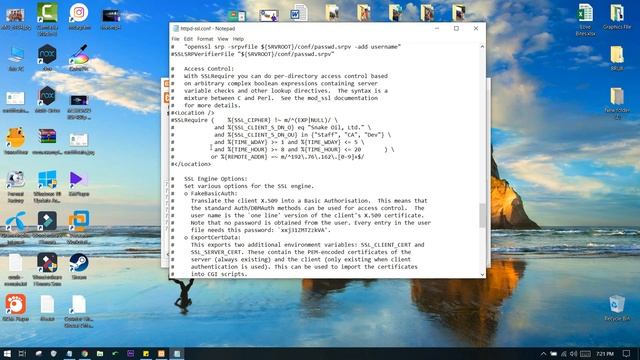The width and height of the screenshot is (640, 360).
Task: Select the Word document at desktop top
Action: [x=299, y=13]
